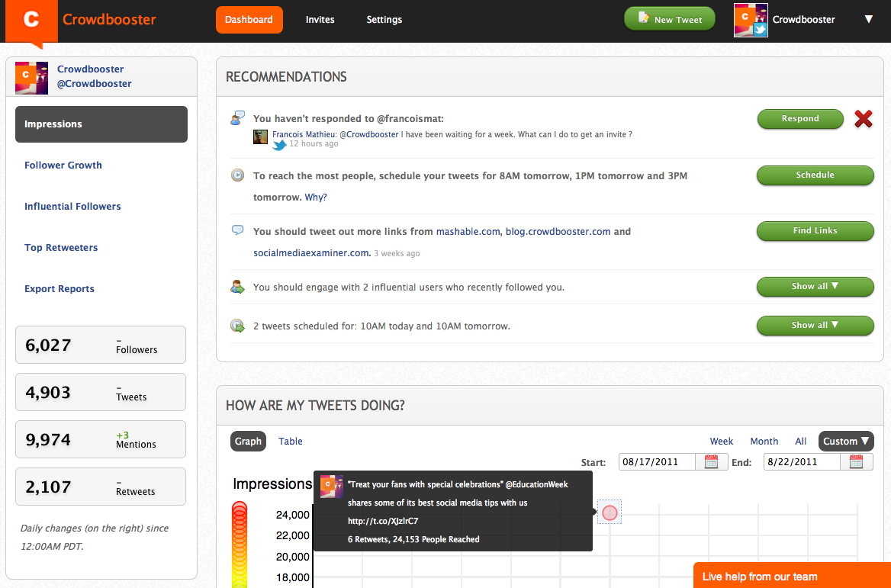This screenshot has height=588, width=891.
Task: Open the blog.crowdbooster.com link
Action: tap(558, 231)
